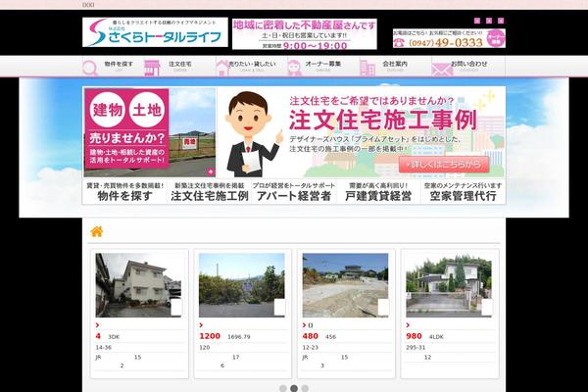The height and width of the screenshot is (392, 588).
Task: Open the 980 4LDK house property photo
Action: coord(449,285)
